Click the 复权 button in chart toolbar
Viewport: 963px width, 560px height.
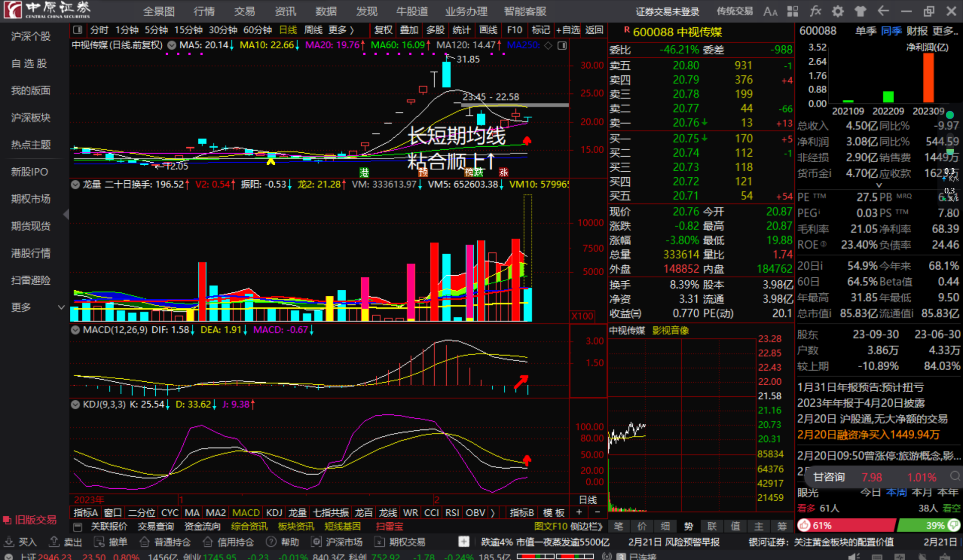coord(383,30)
